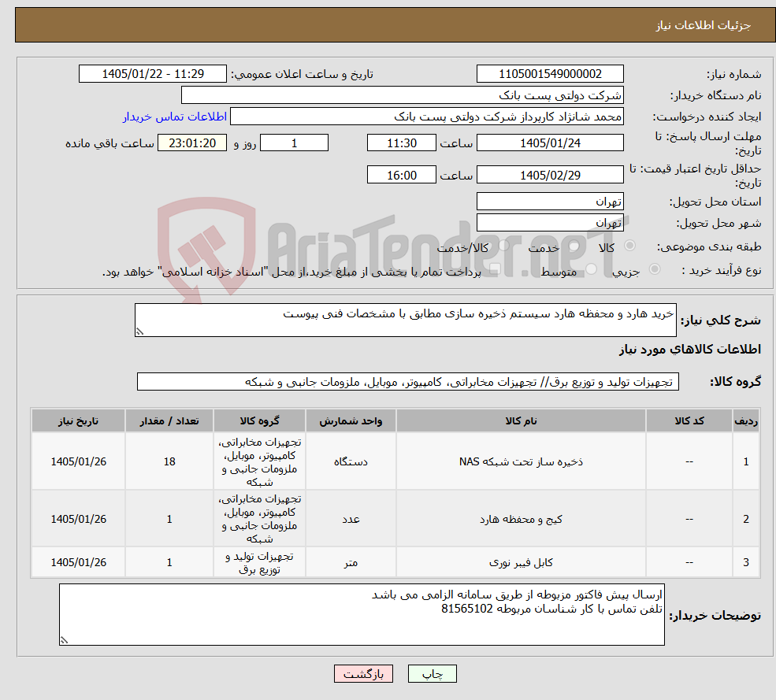The height and width of the screenshot is (700, 776).
Task: Click response deadline time 11:30
Action: pyautogui.click(x=401, y=143)
